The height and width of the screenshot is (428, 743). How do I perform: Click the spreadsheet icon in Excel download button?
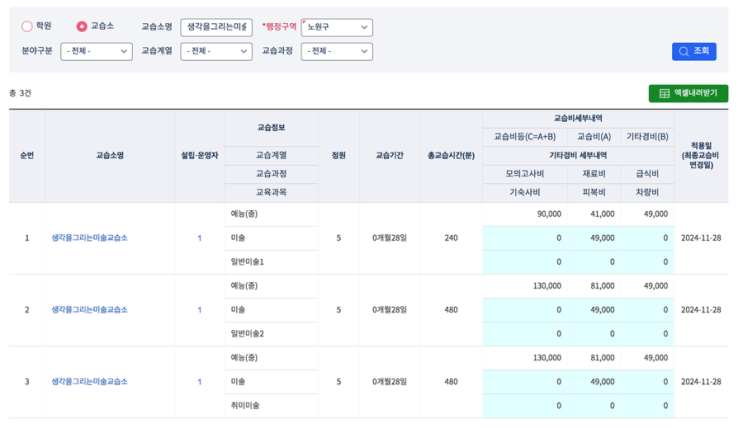coord(664,93)
